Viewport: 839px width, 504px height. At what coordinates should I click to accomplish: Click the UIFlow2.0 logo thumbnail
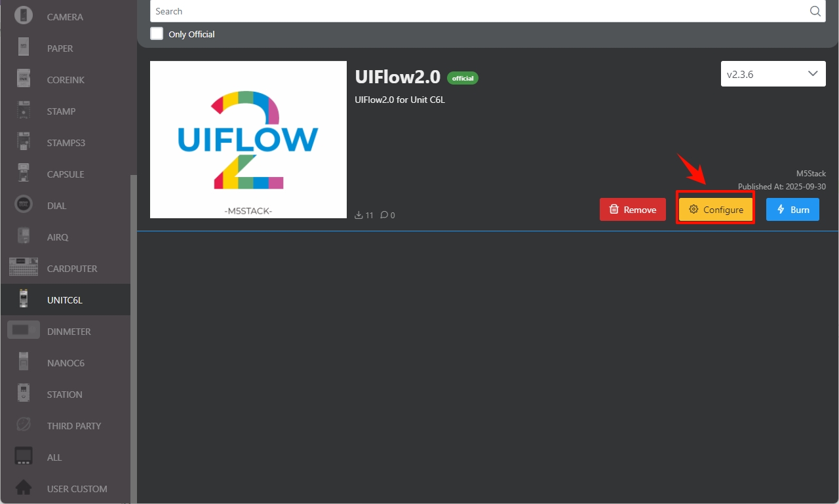point(248,140)
